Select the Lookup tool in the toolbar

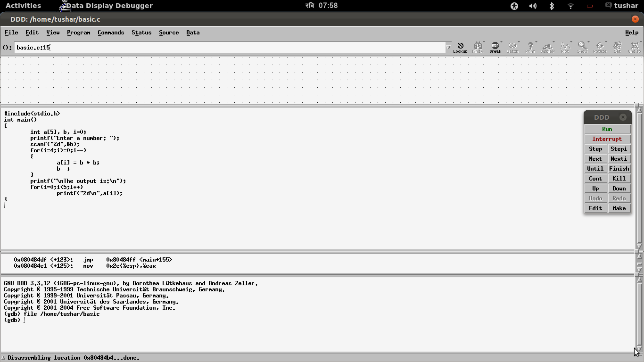tap(460, 47)
